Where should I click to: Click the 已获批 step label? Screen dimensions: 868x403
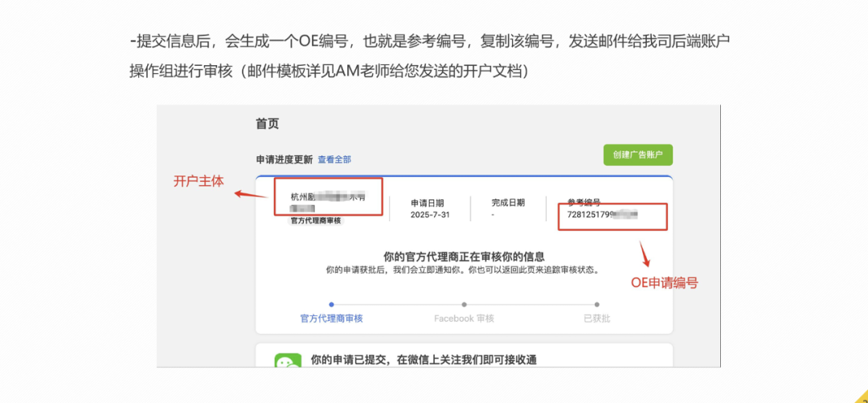(596, 319)
